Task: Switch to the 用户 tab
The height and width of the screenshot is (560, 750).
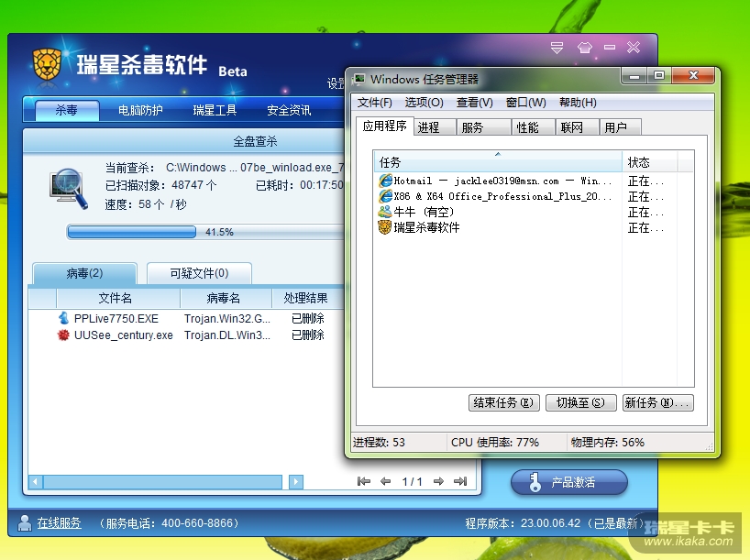Action: 621,127
